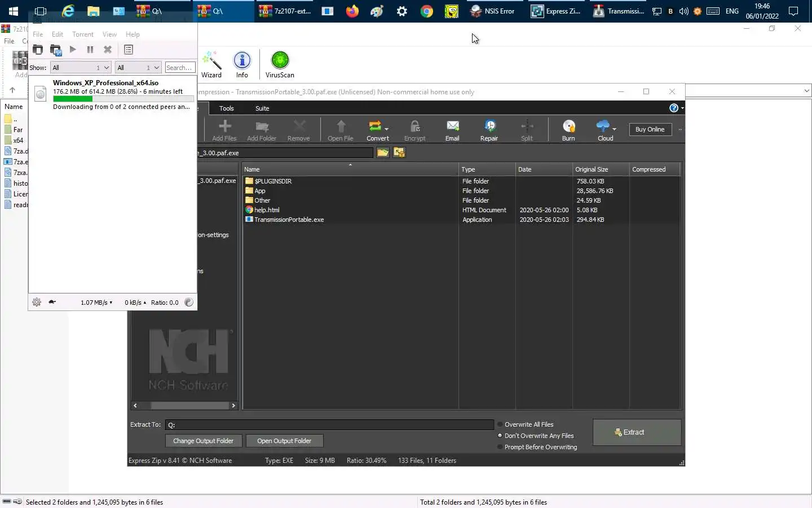This screenshot has height=508, width=812.
Task: Click Buy Online button
Action: click(650, 129)
